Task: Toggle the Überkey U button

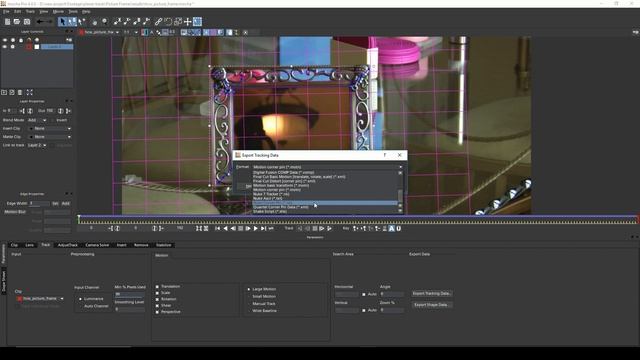Action: tap(399, 229)
